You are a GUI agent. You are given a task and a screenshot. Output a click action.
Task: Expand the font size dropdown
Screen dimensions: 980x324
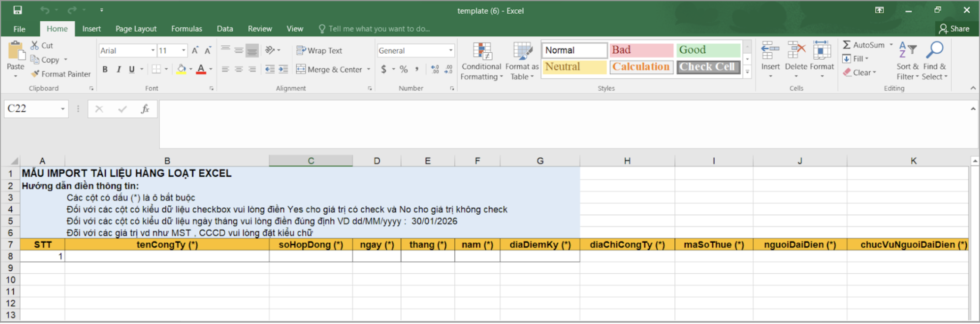pyautogui.click(x=183, y=50)
